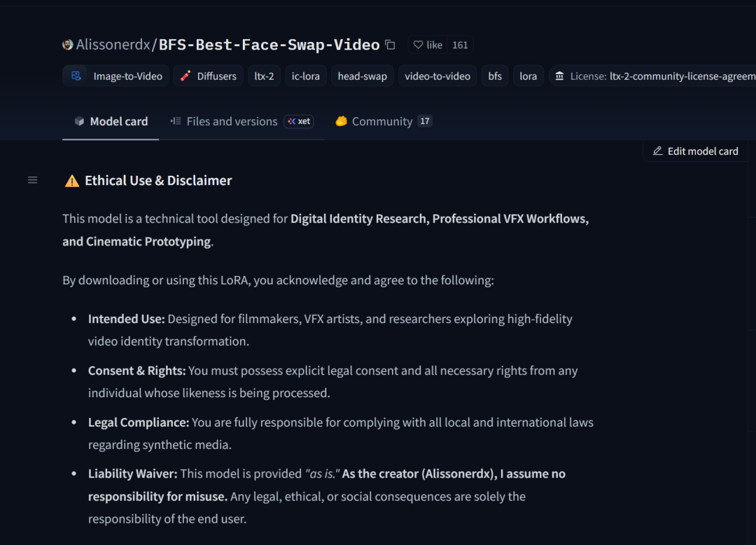Select the ltx-2 tag
756x545 pixels.
tap(264, 76)
